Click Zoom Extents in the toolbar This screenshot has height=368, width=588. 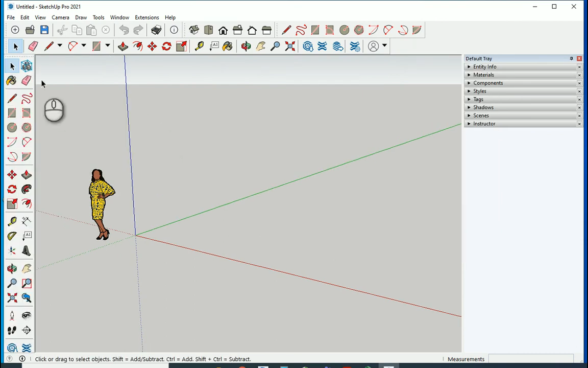290,46
